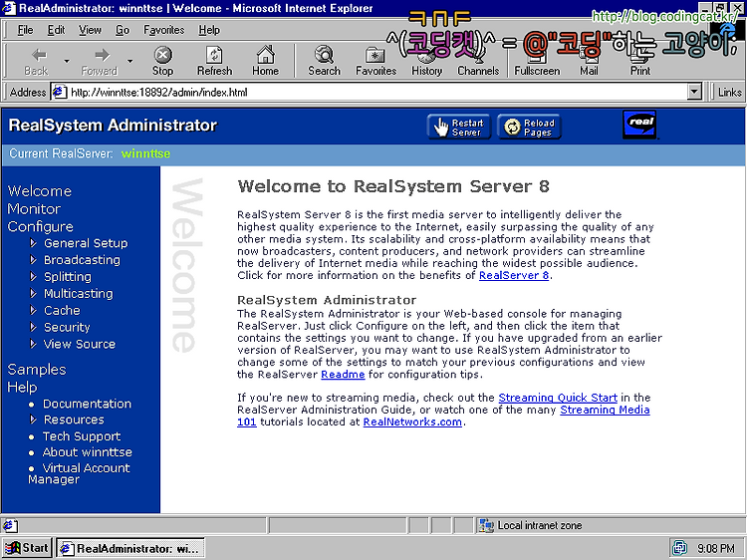Open the History toolbar button
The width and height of the screenshot is (747, 560).
point(427,62)
